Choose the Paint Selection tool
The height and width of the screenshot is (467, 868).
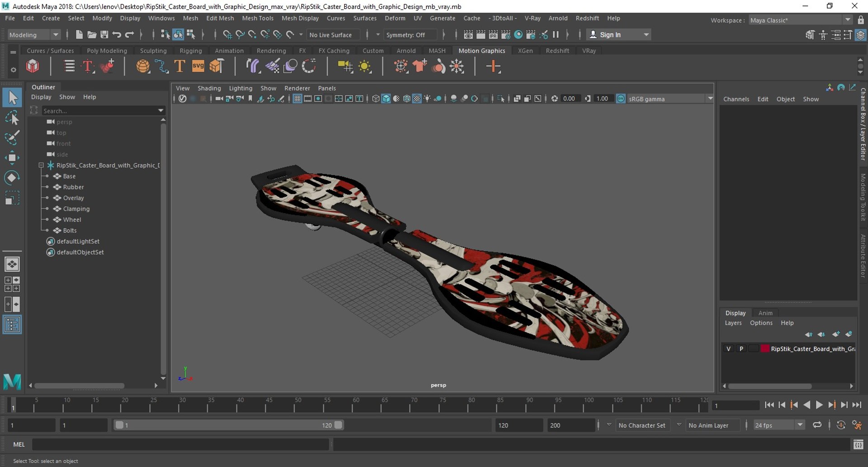click(12, 138)
